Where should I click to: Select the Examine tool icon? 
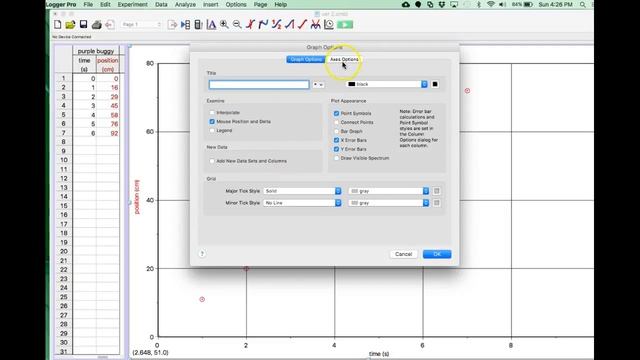click(250, 24)
